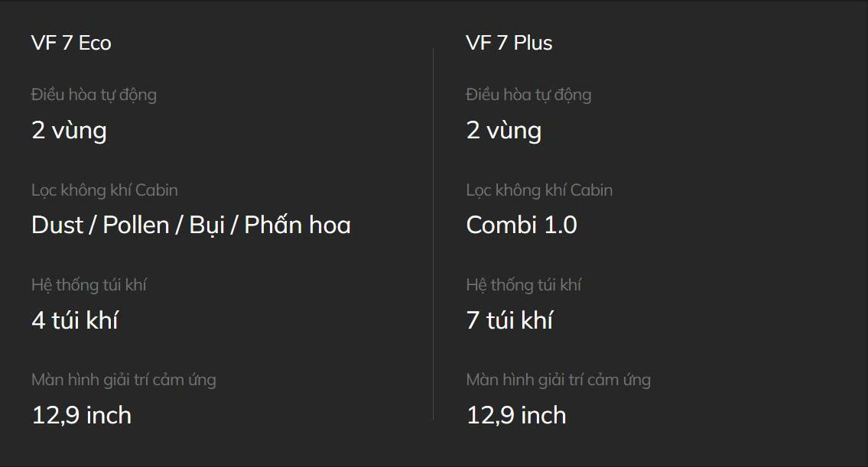Select the VF 7 Plus heading
This screenshot has width=868, height=467.
[509, 43]
